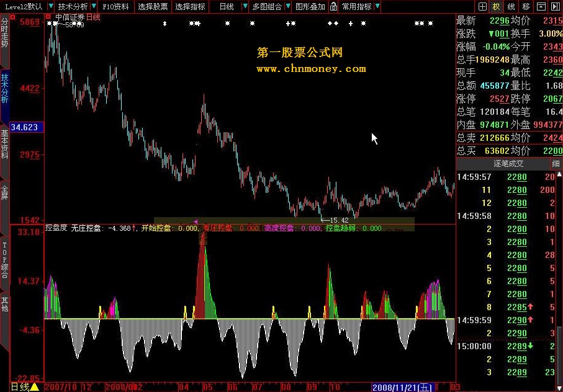Click the 14:59:57 trade row
Image resolution: width=563 pixels, height=392 pixels.
tap(507, 177)
